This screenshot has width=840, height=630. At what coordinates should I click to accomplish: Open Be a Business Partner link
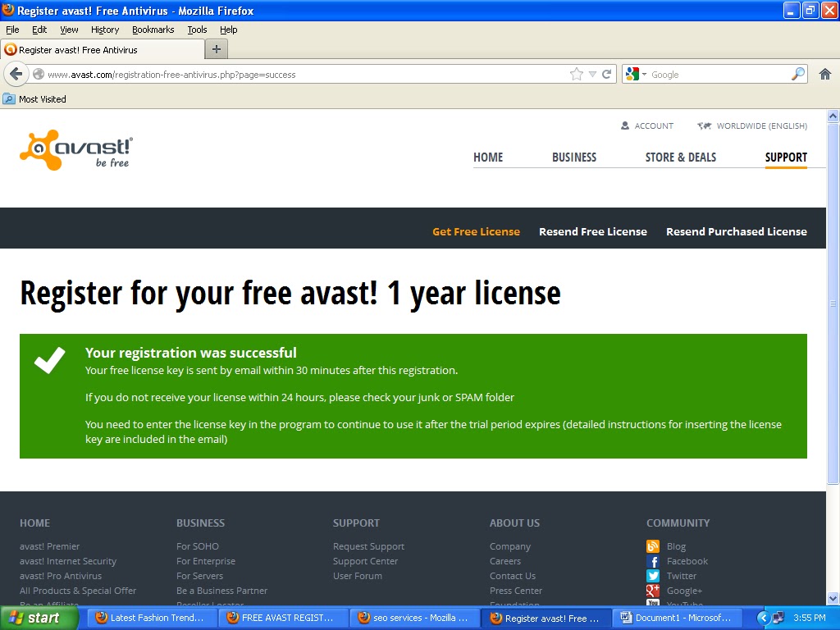click(221, 591)
